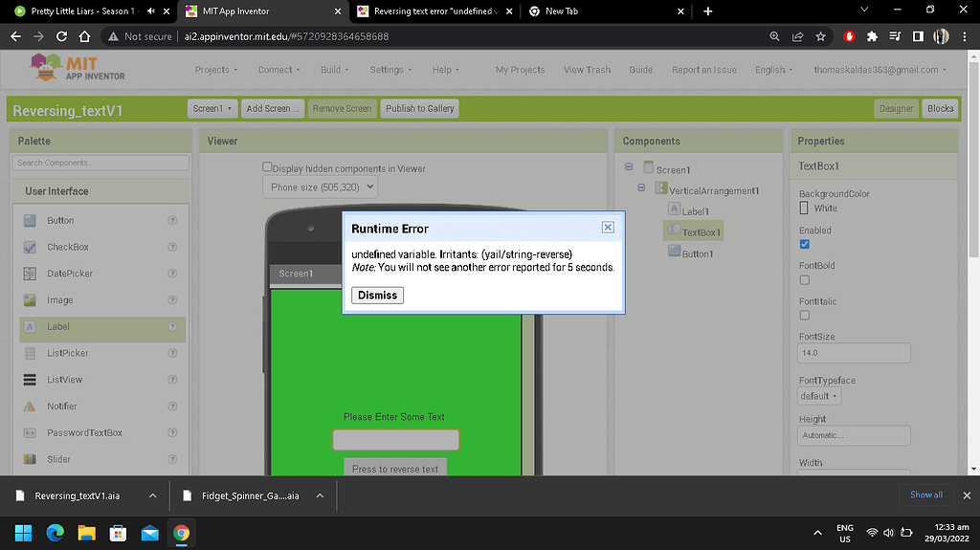
Task: Open help for the ListView component
Action: pyautogui.click(x=172, y=380)
